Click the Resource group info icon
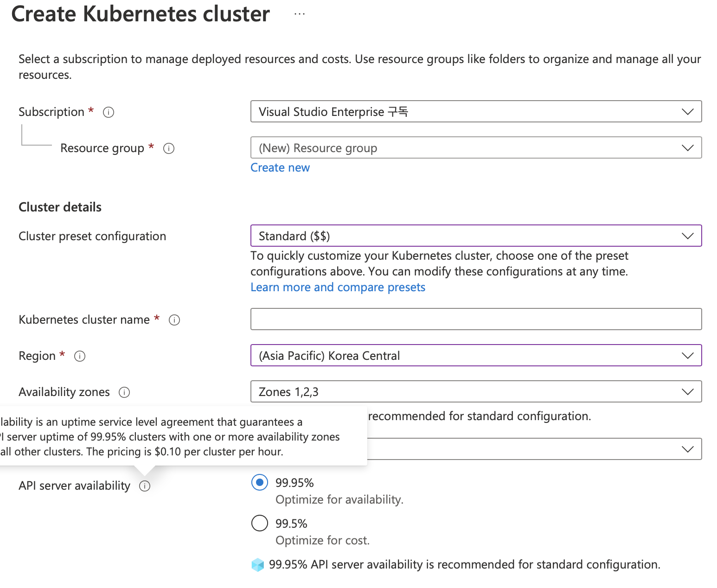The height and width of the screenshot is (588, 717). point(169,148)
